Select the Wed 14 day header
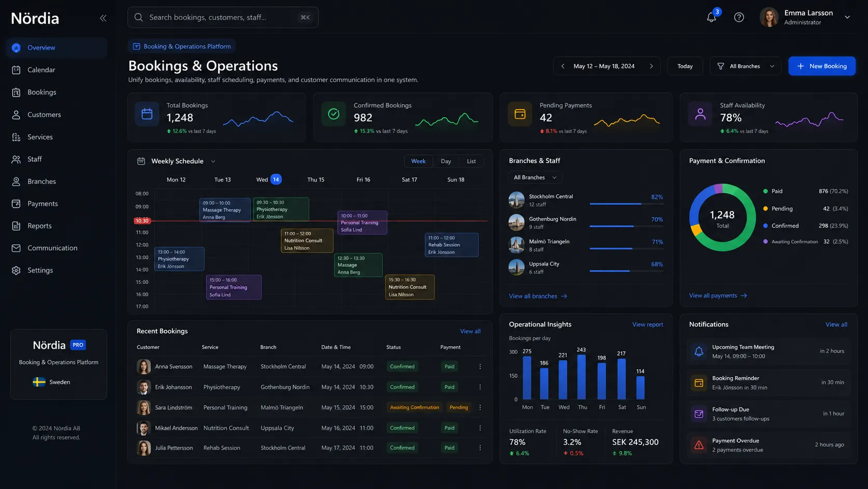 [268, 179]
